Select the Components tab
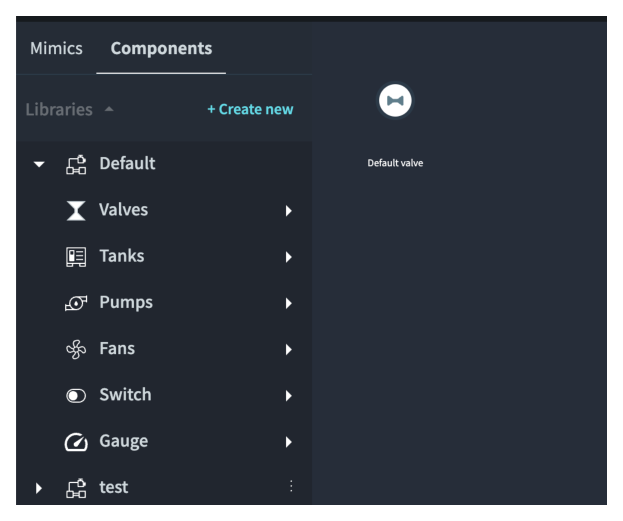The height and width of the screenshot is (521, 623). [x=161, y=48]
